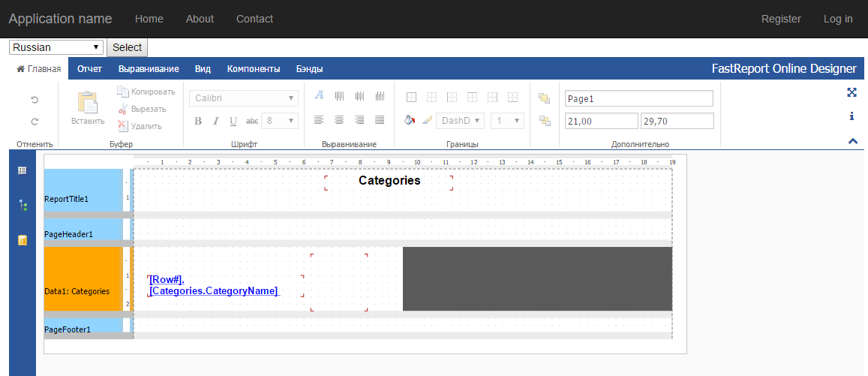Open the DashD border style dropdown
Viewport: 868px width, 376px height.
pos(460,121)
